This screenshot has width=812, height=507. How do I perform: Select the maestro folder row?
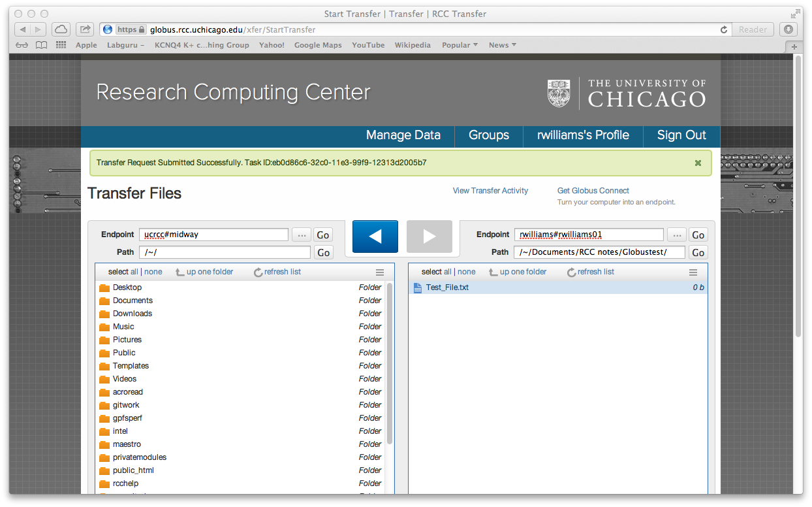click(x=241, y=444)
